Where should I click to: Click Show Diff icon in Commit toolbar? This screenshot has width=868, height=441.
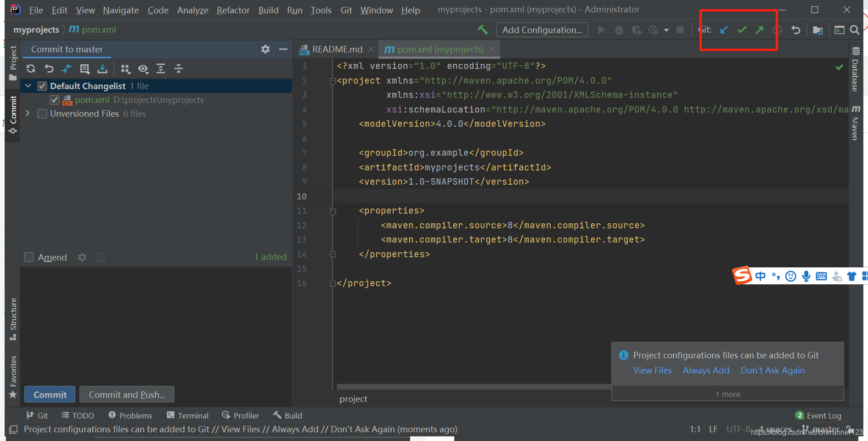pos(67,68)
